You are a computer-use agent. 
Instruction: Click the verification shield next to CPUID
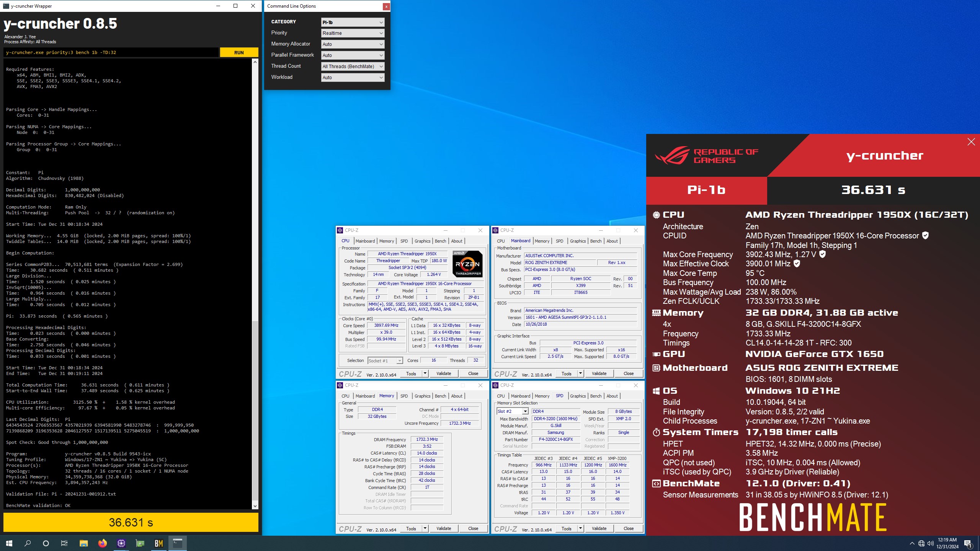click(925, 236)
